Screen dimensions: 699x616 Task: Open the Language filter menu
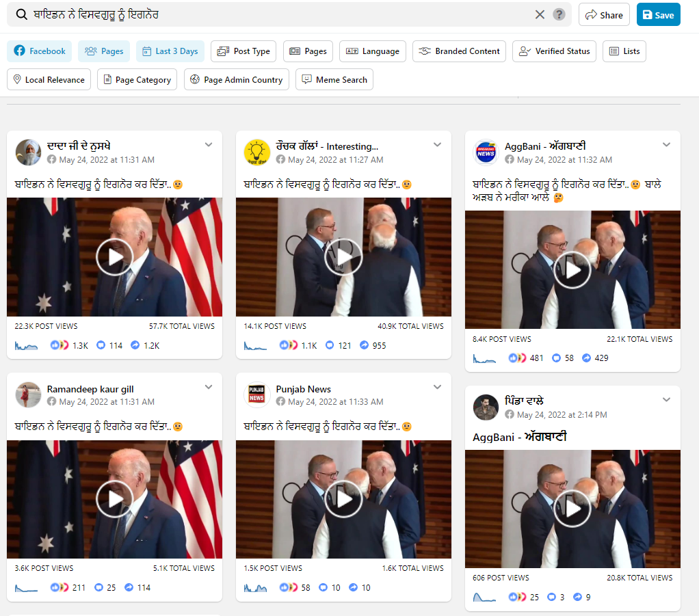373,51
